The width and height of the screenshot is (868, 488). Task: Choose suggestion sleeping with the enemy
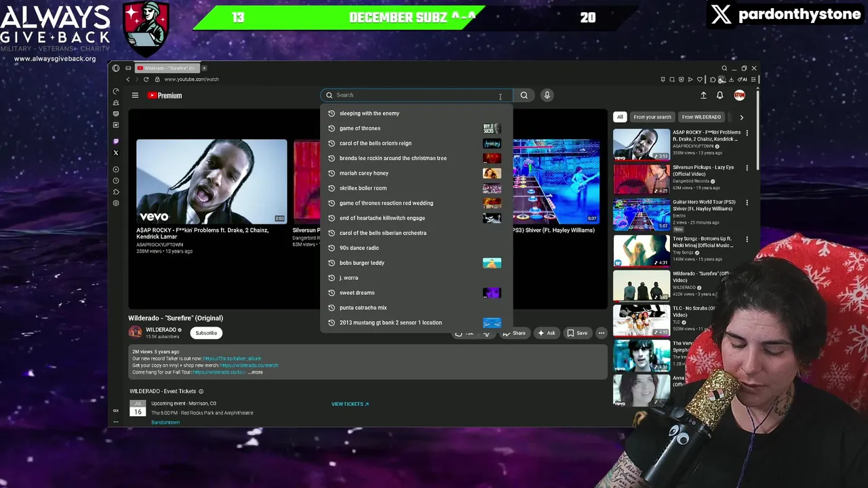[416, 113]
